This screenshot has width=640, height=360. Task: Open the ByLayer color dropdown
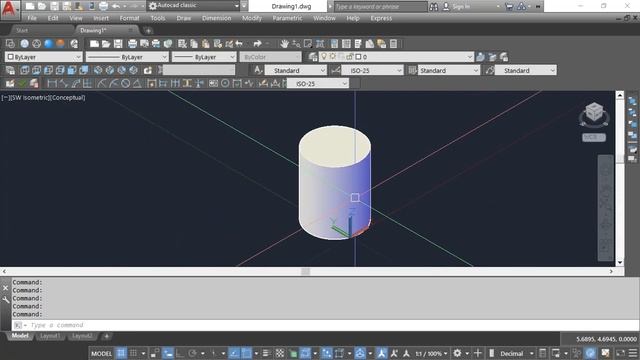click(44, 57)
